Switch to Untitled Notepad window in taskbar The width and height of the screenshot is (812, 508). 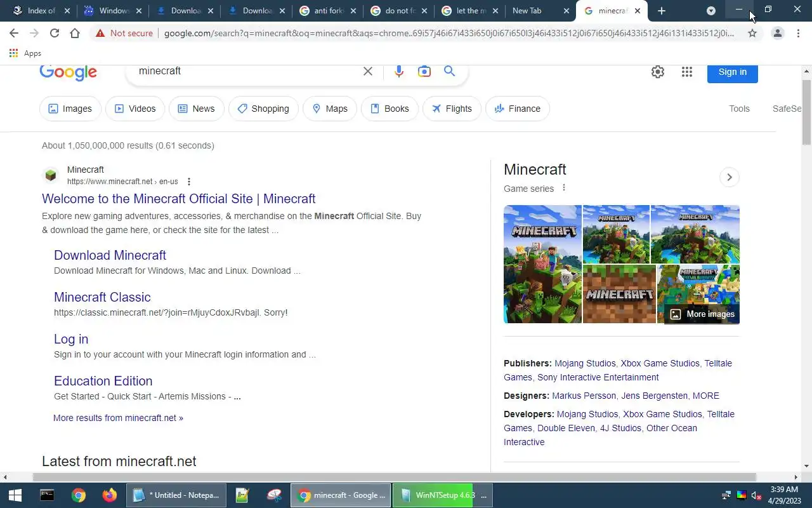(176, 495)
